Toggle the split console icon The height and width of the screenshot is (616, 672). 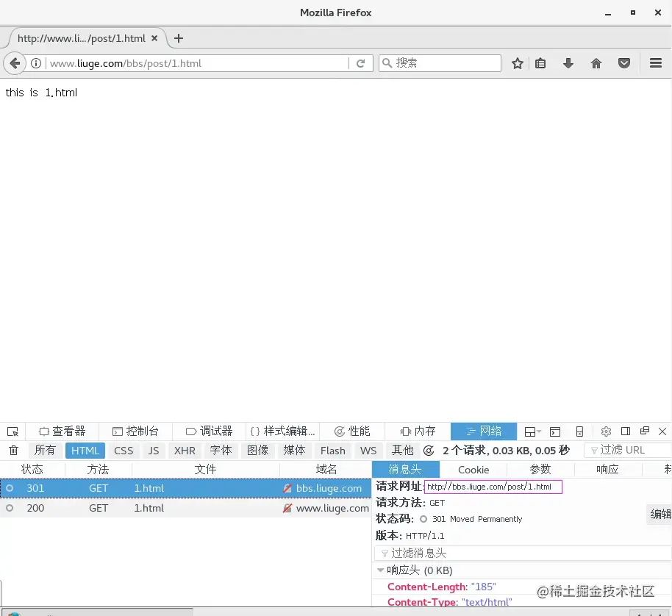[555, 431]
